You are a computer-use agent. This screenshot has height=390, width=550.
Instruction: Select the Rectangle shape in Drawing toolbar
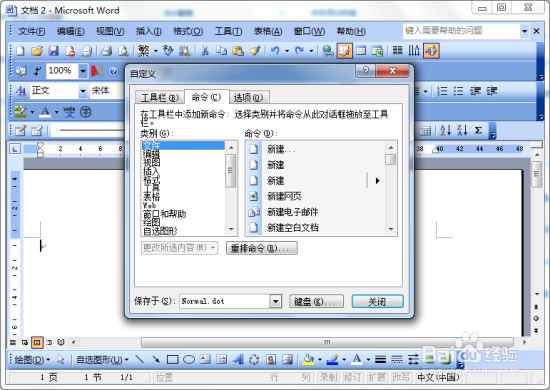tap(172, 359)
